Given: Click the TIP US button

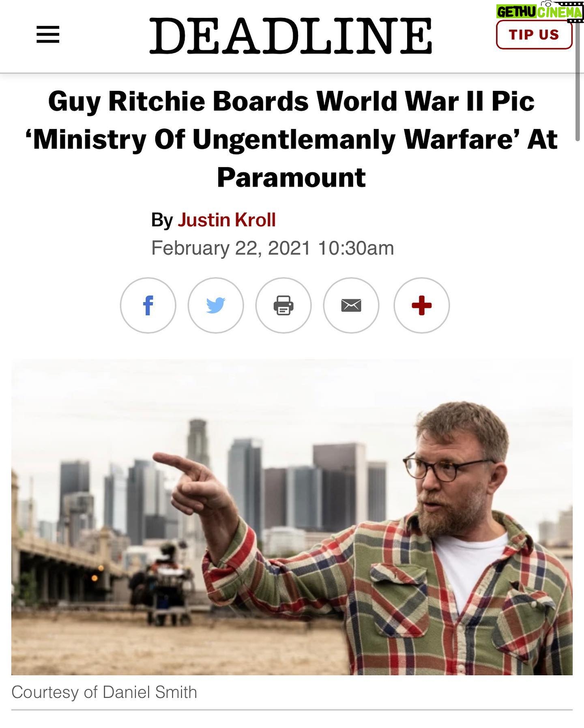Looking at the screenshot, I should tap(534, 34).
